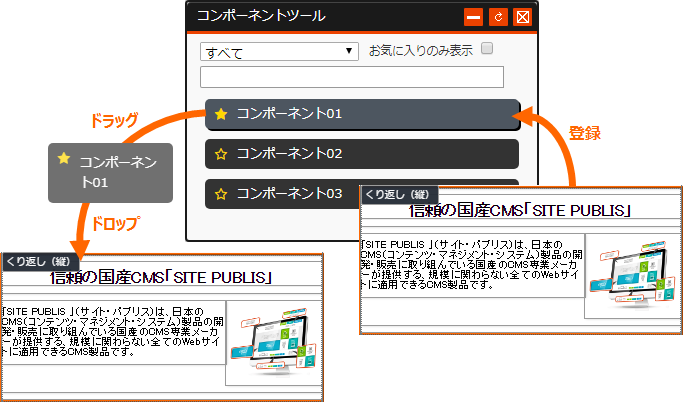Click monitor image in right block
Screen dimensions: 683x402
(x=633, y=274)
